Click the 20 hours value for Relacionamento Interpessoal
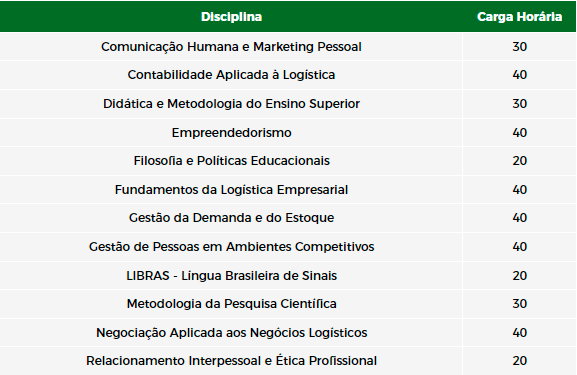 coord(520,361)
